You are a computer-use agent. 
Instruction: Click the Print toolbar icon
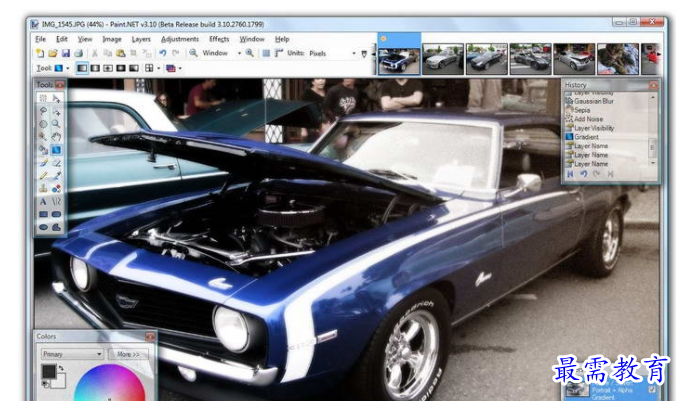[78, 53]
